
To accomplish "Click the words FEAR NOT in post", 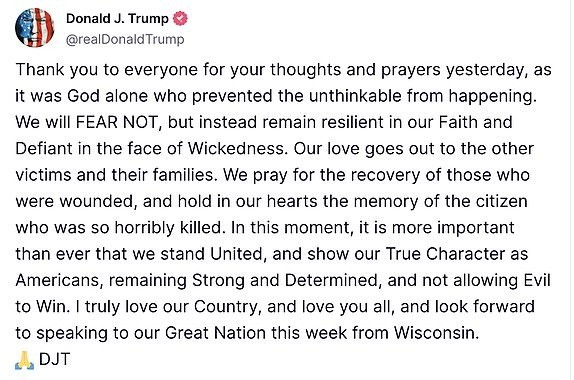I will pyautogui.click(x=116, y=122).
